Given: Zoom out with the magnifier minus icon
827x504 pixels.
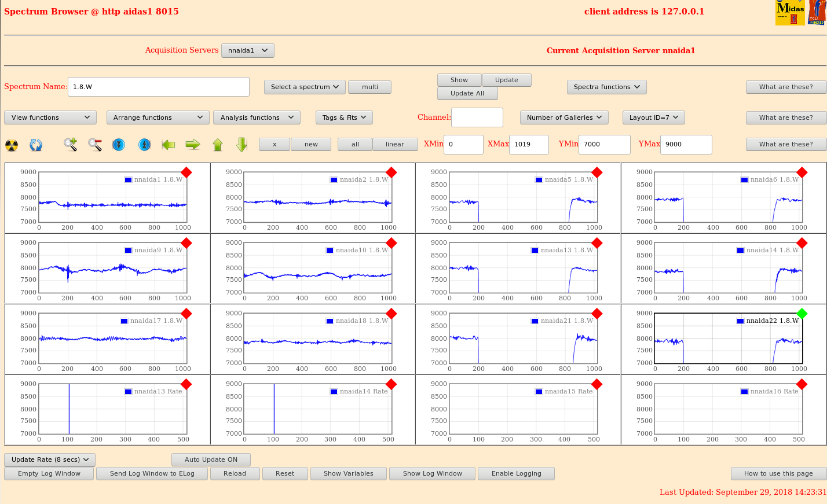Looking at the screenshot, I should [x=95, y=145].
